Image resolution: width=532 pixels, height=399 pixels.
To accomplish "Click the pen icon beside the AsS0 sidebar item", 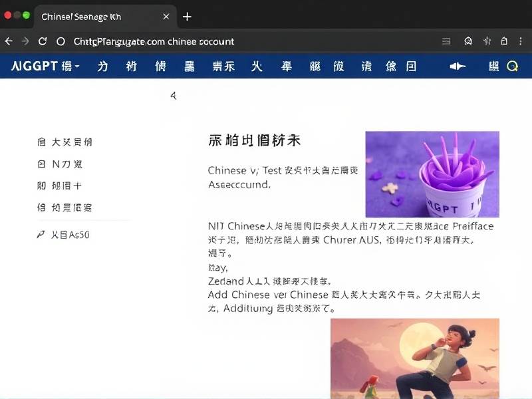I will pyautogui.click(x=41, y=234).
